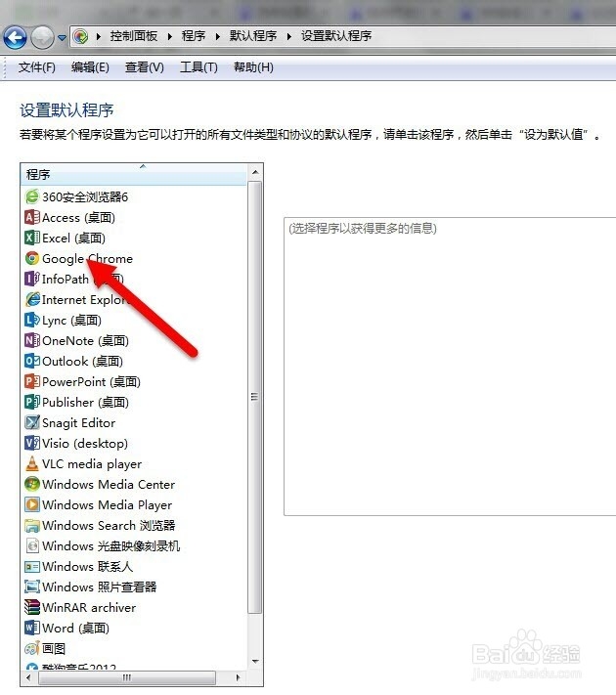Open the 工具(T) menu
The height and width of the screenshot is (695, 616).
point(198,67)
